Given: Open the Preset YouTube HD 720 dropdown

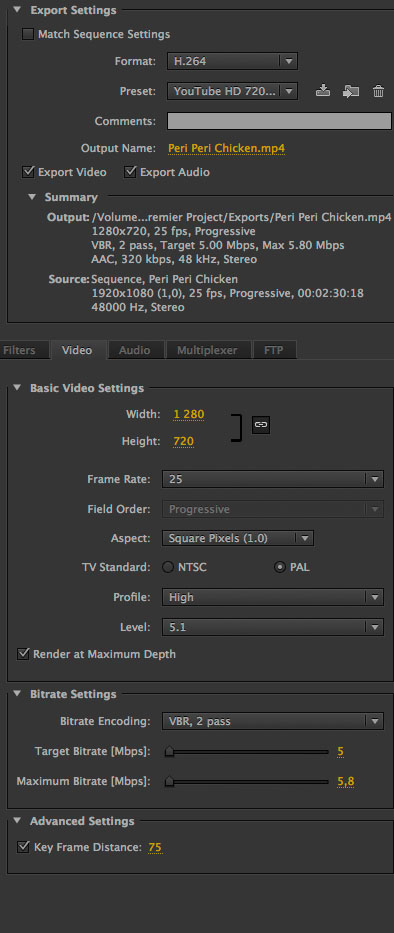Looking at the screenshot, I should pyautogui.click(x=232, y=91).
